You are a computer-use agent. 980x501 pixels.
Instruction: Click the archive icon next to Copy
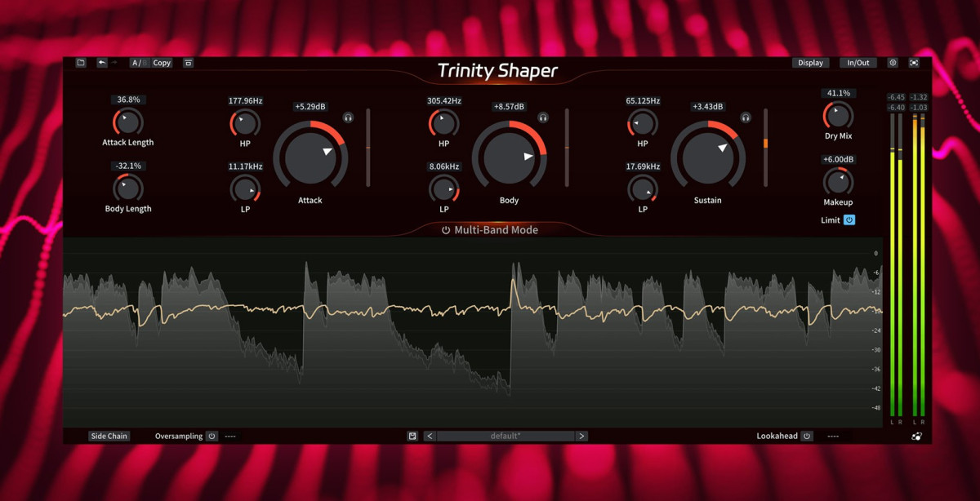click(x=189, y=63)
